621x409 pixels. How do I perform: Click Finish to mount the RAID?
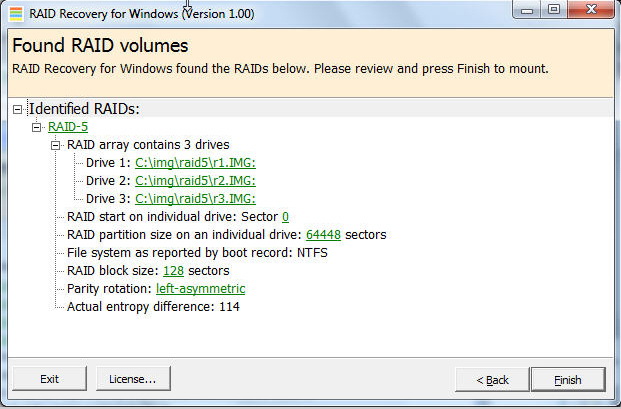pos(568,380)
